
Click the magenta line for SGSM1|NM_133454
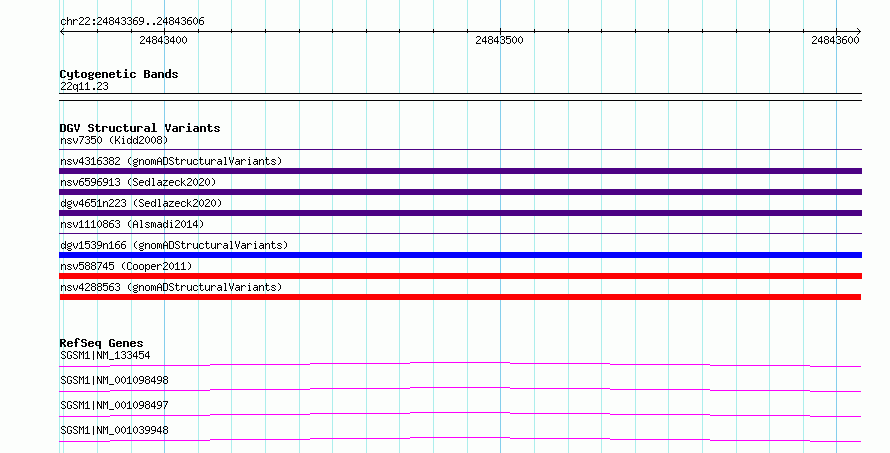(x=460, y=364)
